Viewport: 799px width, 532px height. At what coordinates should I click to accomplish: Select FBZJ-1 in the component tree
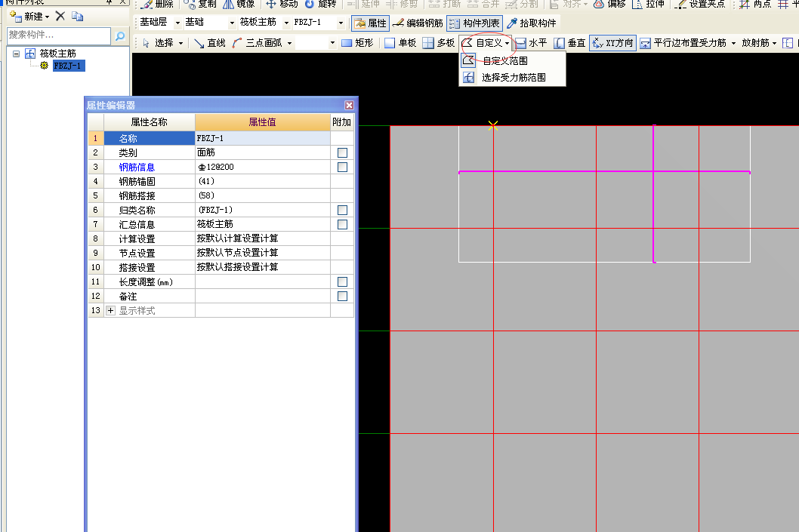click(x=68, y=66)
